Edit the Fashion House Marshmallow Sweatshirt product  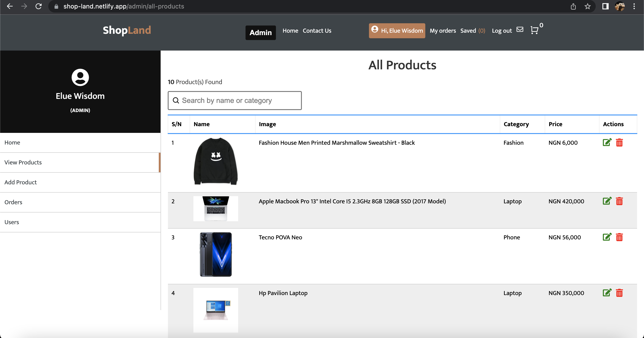[607, 142]
